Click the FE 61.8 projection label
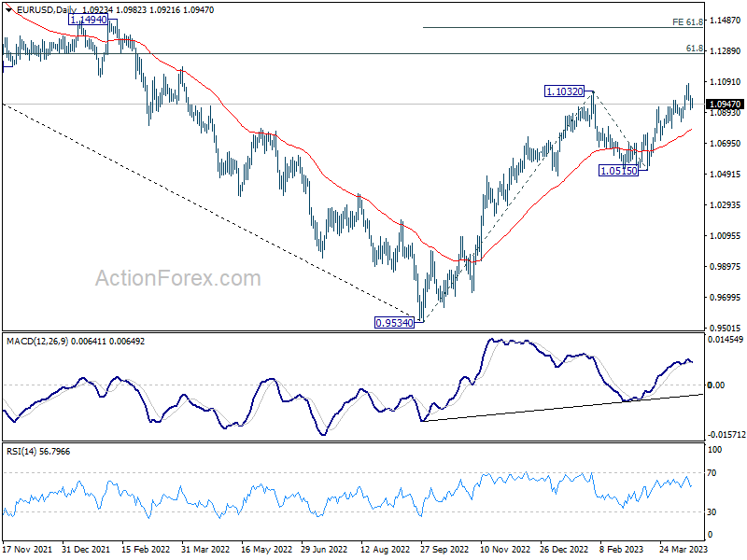 (687, 21)
